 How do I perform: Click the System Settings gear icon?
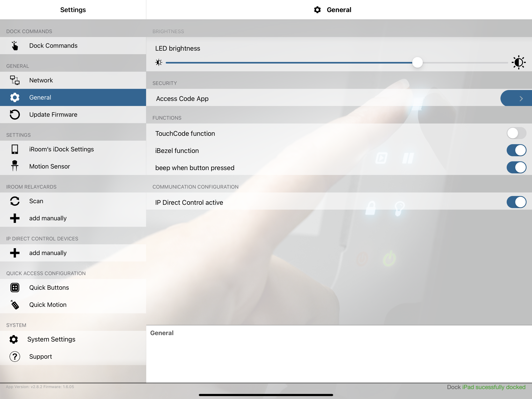click(x=14, y=339)
